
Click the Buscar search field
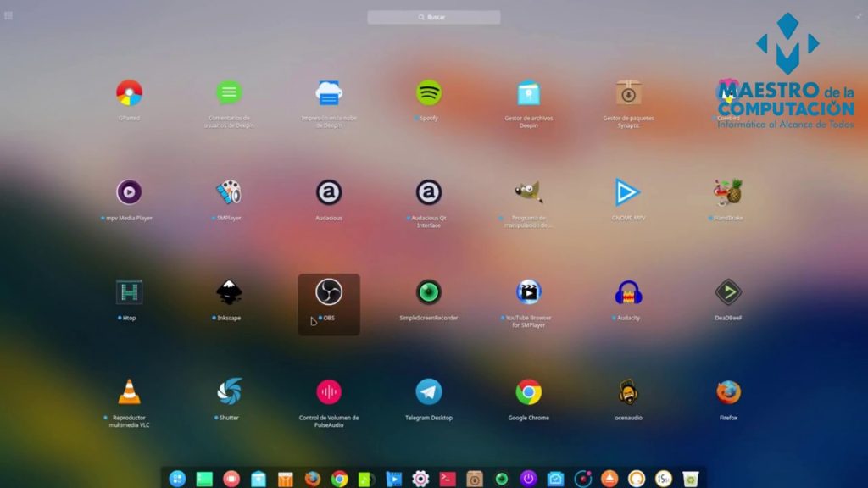click(x=434, y=17)
